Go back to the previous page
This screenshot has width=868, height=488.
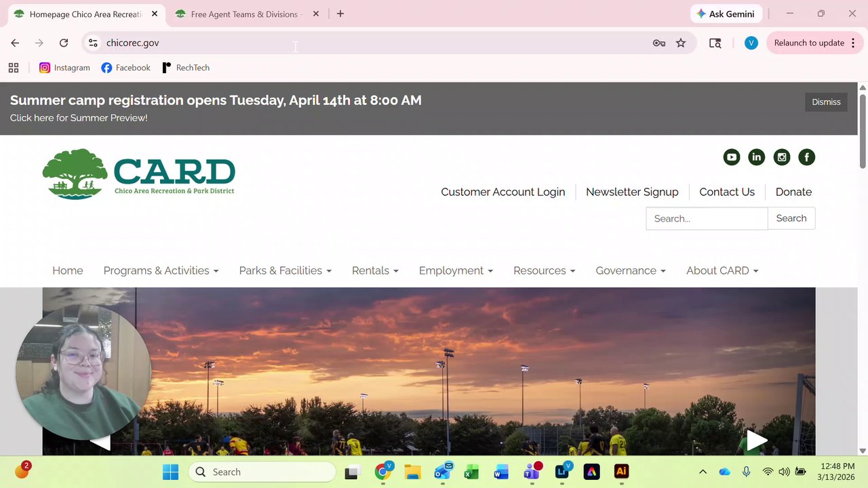[15, 43]
